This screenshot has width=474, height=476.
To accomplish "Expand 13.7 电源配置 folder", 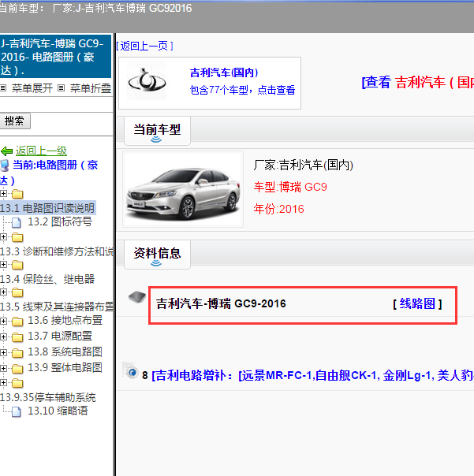I will [x=3, y=337].
